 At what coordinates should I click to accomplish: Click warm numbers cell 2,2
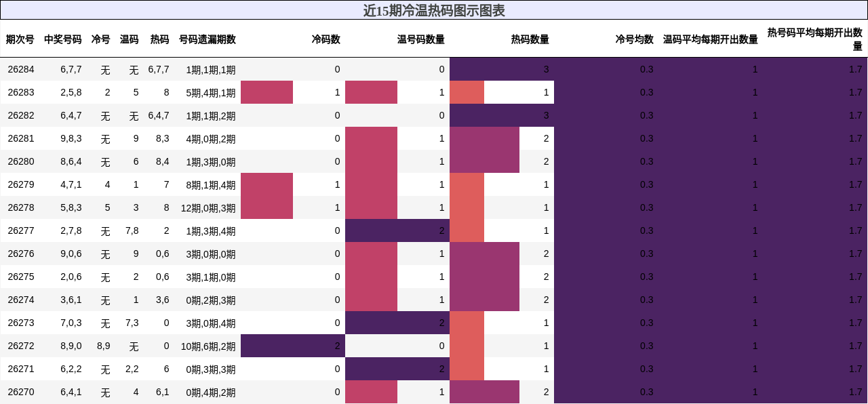click(132, 369)
